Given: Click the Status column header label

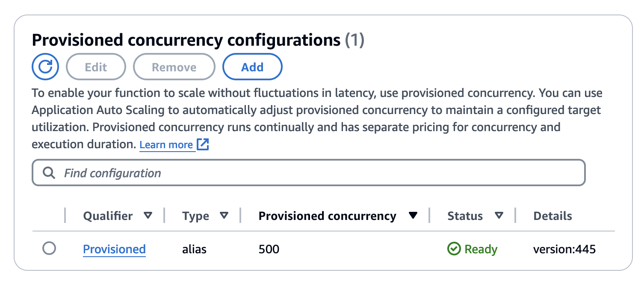Looking at the screenshot, I should (465, 216).
